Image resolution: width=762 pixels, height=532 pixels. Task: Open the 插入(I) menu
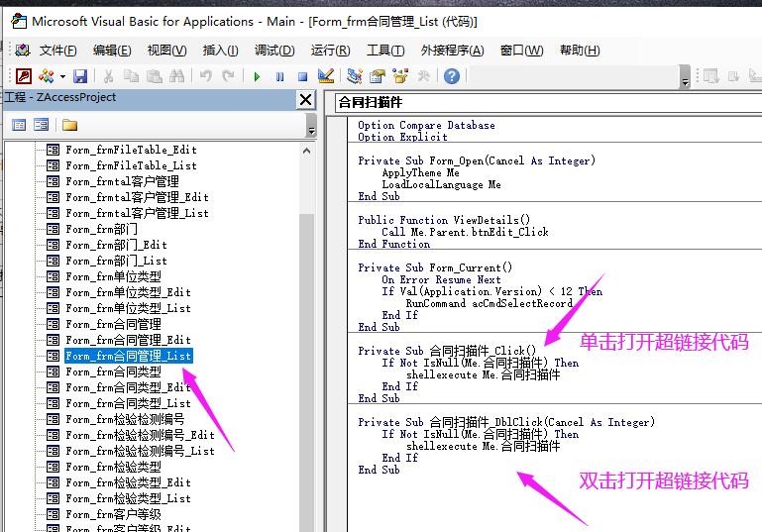pyautogui.click(x=221, y=51)
